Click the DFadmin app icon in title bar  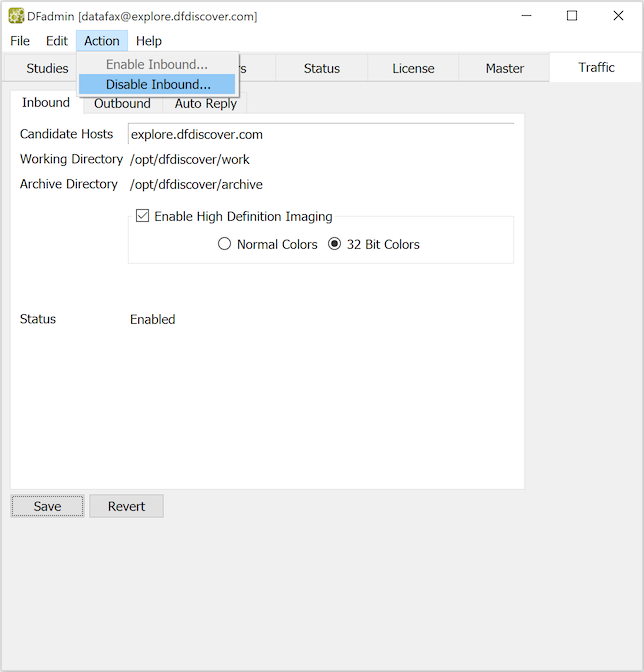(16, 16)
